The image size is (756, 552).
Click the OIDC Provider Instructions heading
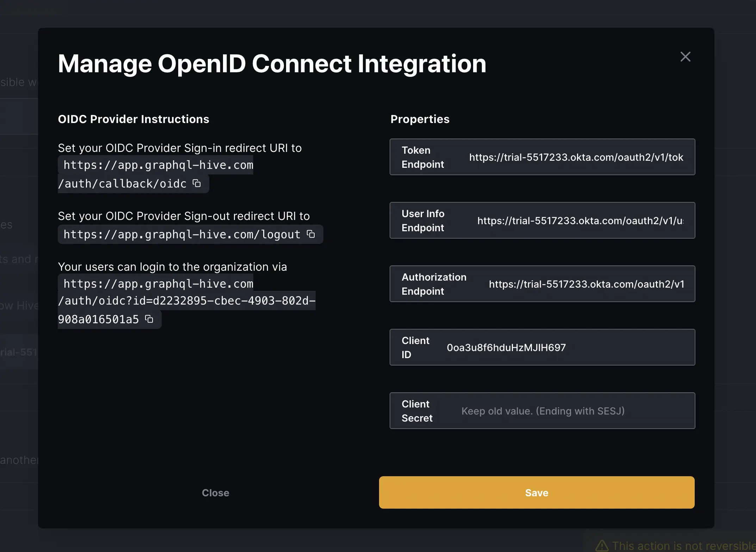134,119
